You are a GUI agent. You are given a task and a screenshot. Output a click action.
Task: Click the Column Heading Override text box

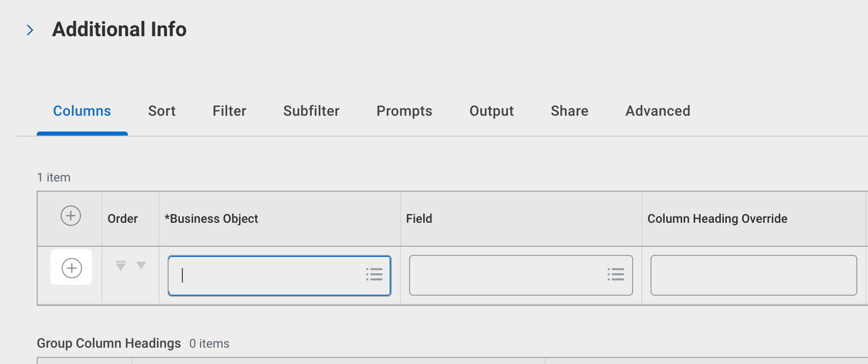tap(753, 275)
